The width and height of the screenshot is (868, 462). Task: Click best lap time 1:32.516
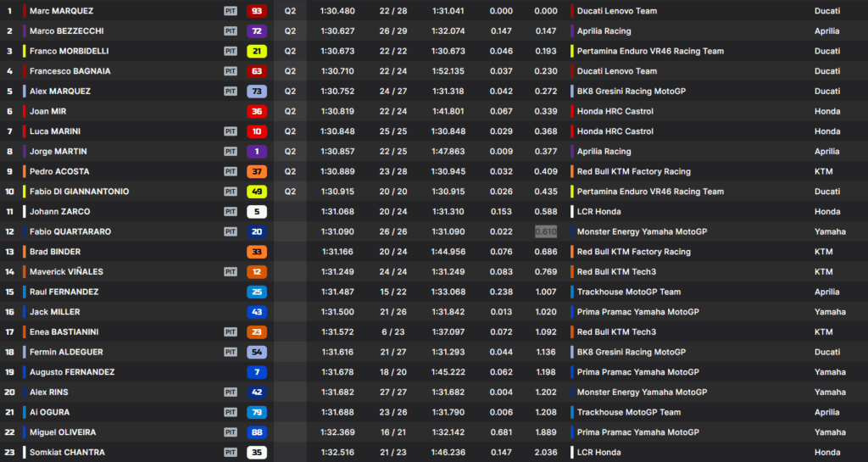[337, 452]
